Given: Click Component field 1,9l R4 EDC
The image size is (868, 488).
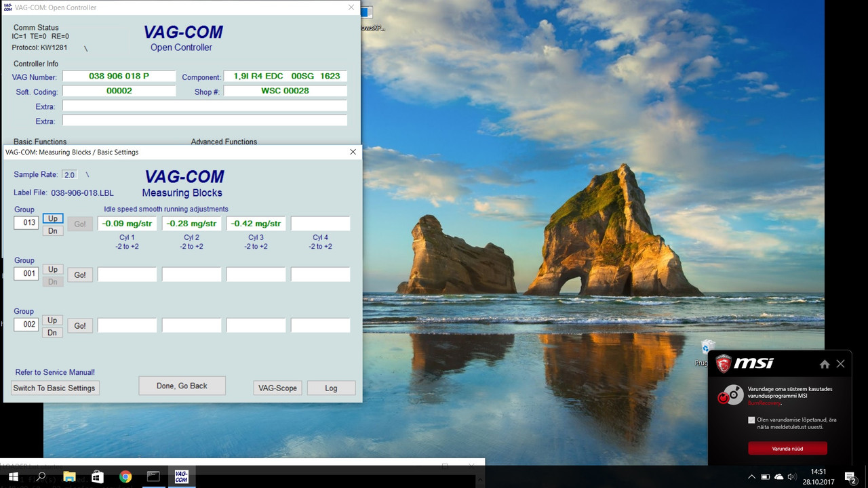Looking at the screenshot, I should (285, 77).
